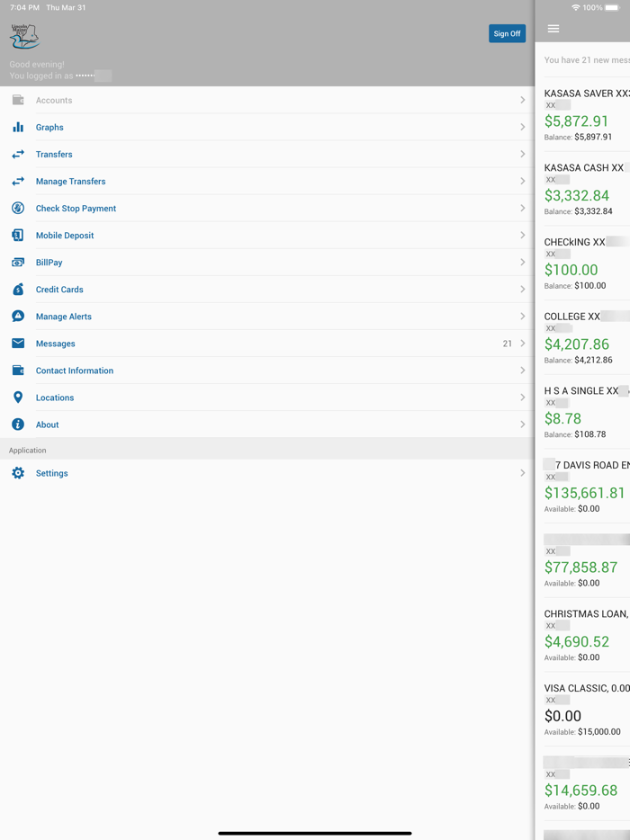Tap the Graphs bar chart icon
The width and height of the screenshot is (630, 840).
pyautogui.click(x=18, y=127)
